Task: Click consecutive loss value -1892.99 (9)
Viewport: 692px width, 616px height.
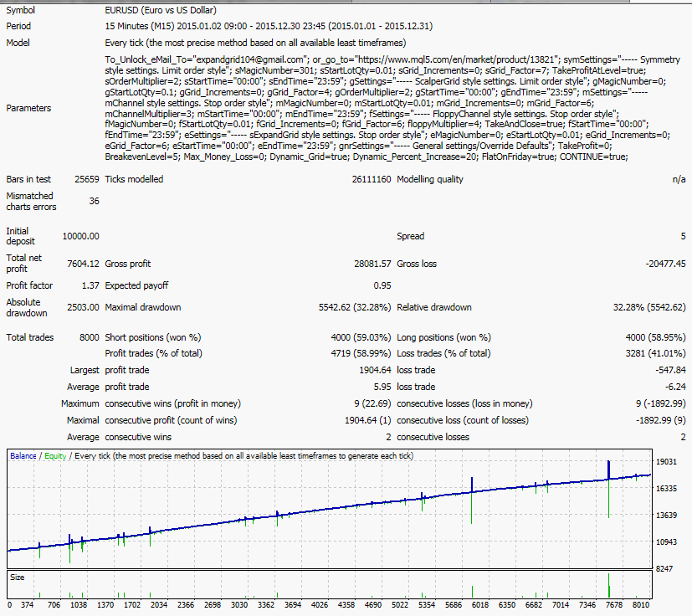Action: 661,420
